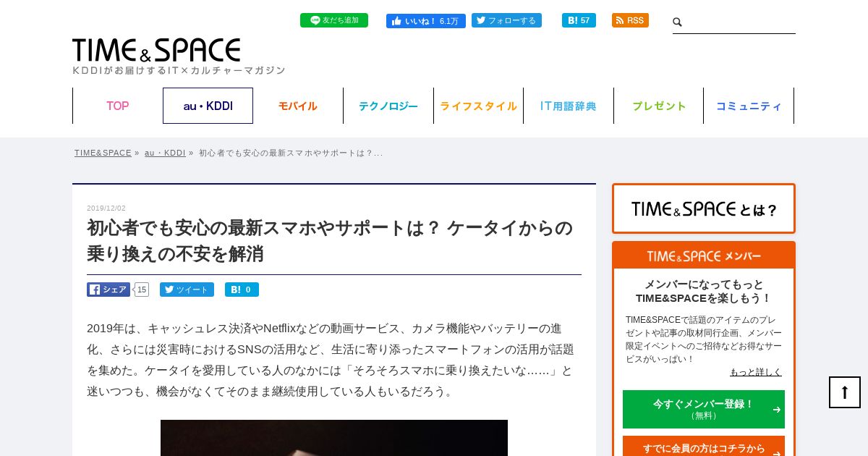Click the article photo thumbnail
Image resolution: width=868 pixels, height=456 pixels.
point(334,438)
